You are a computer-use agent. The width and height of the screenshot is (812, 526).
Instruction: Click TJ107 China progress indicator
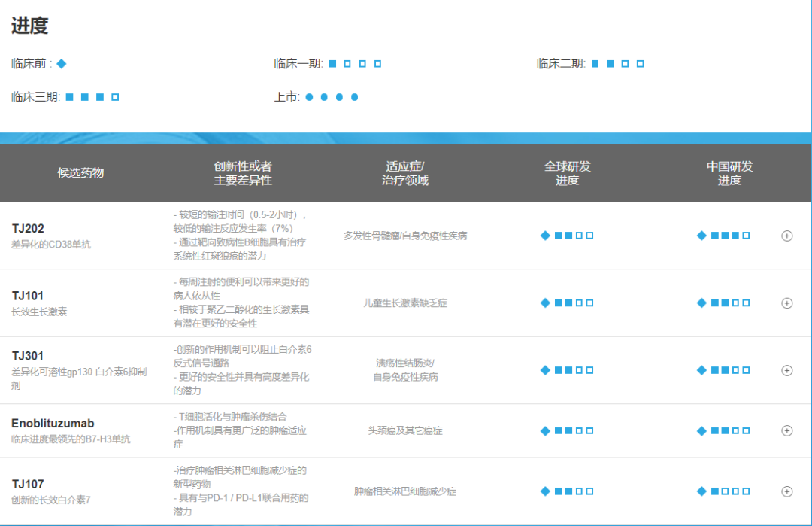(x=723, y=491)
